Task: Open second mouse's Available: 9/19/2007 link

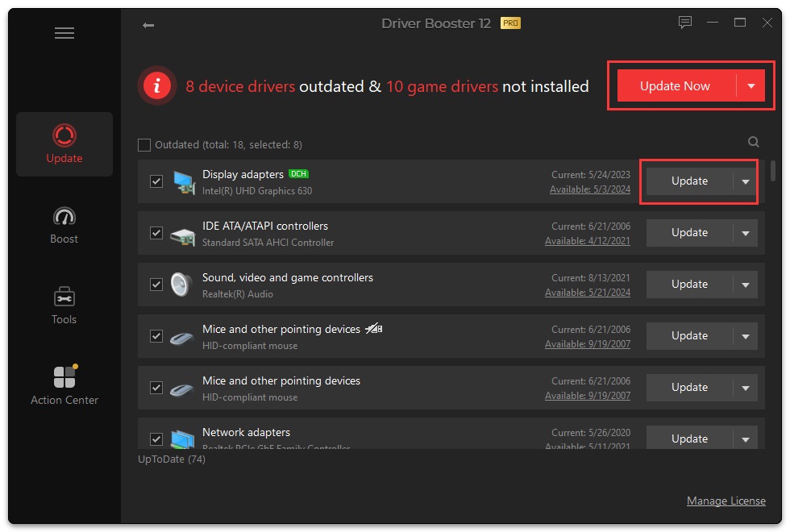Action: [588, 396]
